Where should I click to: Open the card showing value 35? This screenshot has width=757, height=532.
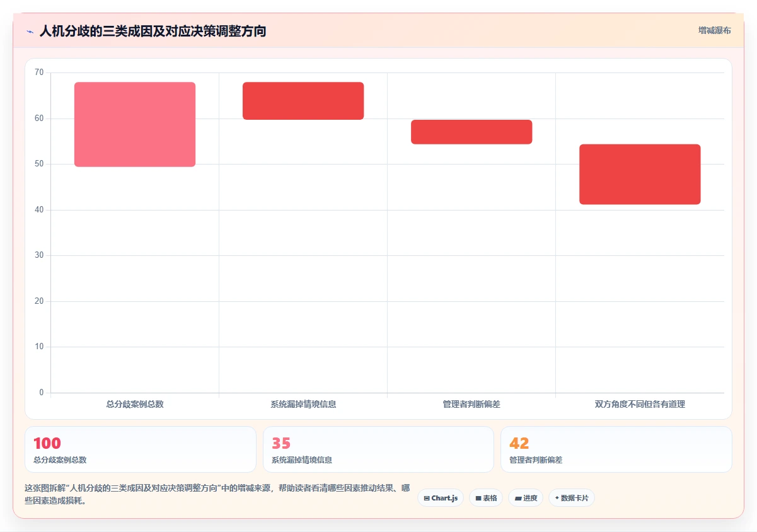[x=378, y=449]
